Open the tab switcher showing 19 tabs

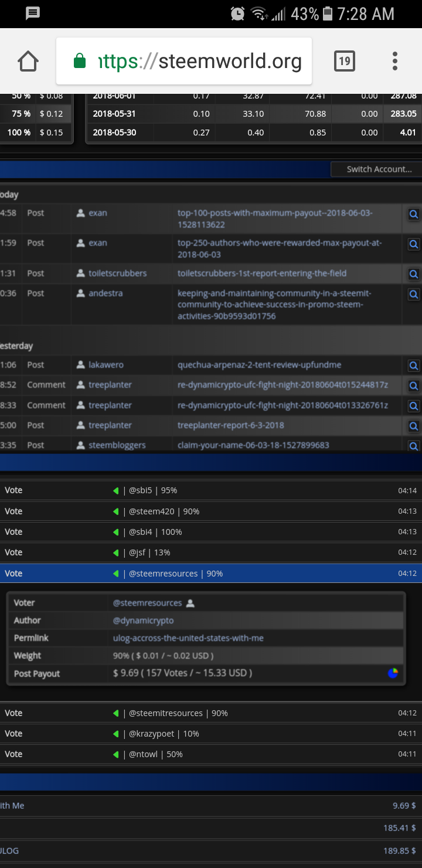[345, 61]
